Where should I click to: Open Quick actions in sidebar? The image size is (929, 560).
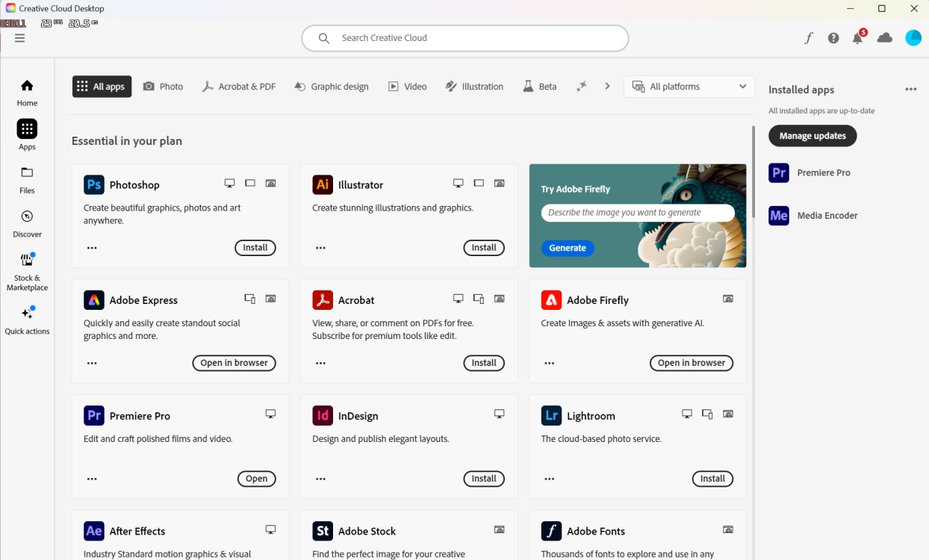[27, 320]
